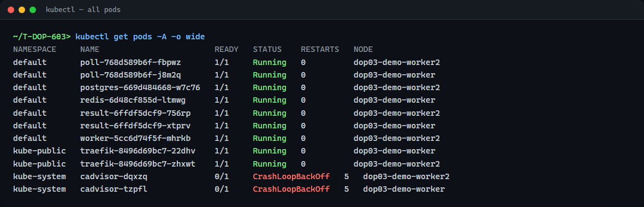Click 0/1 ready value for cadvisor-dqxzq

pyautogui.click(x=222, y=176)
